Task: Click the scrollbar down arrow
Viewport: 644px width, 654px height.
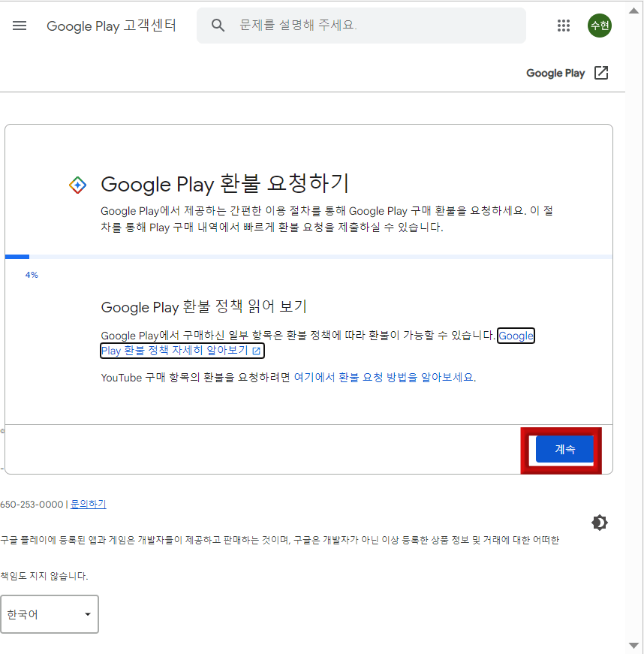Action: [634, 646]
